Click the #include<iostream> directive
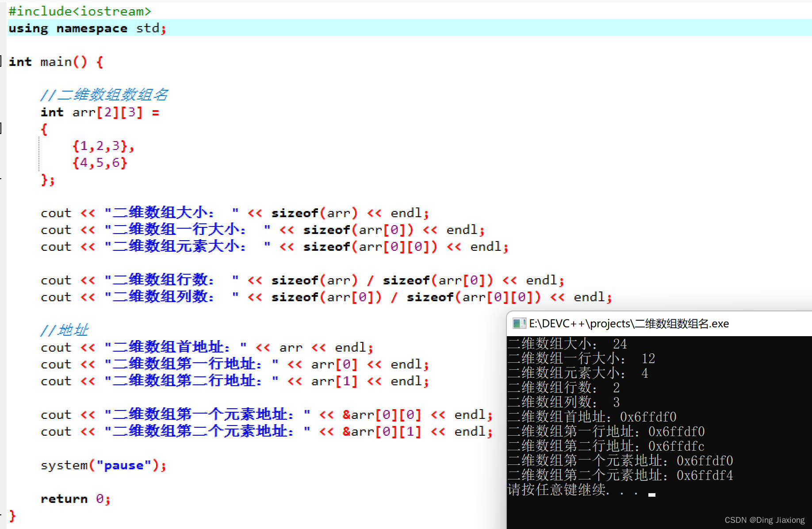The image size is (812, 529). pos(80,11)
